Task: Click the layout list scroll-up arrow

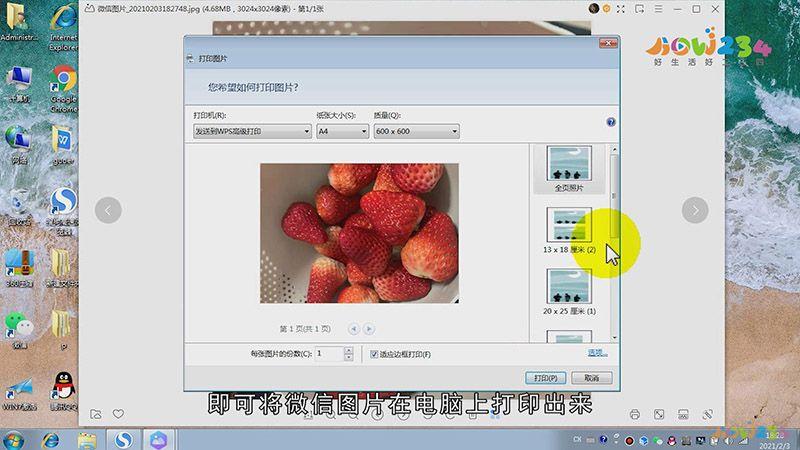Action: coord(614,149)
